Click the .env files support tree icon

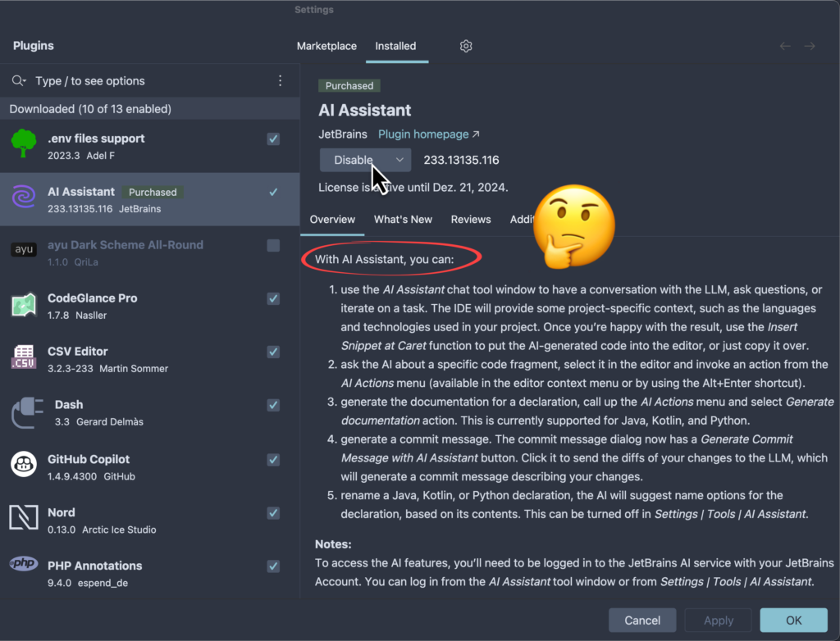pos(24,145)
